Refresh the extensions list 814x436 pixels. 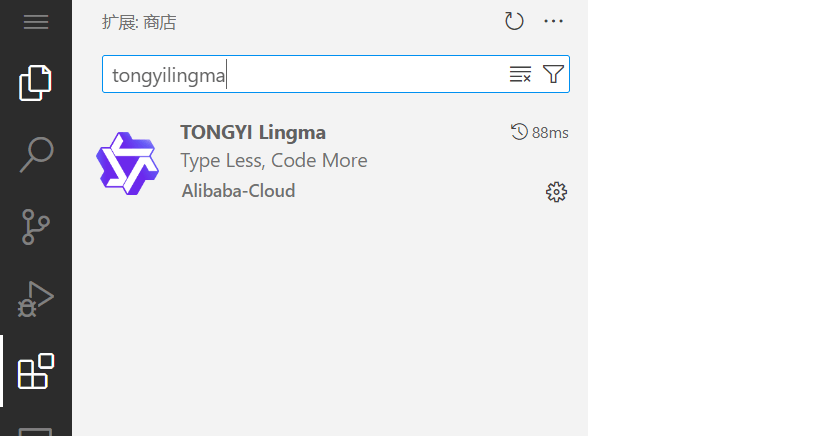[x=514, y=21]
